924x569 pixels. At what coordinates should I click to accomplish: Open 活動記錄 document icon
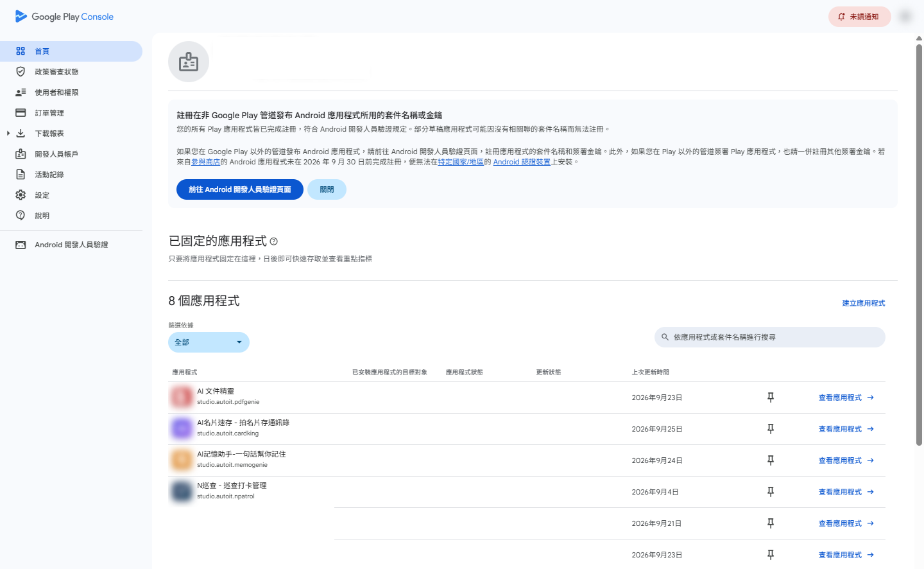(x=21, y=175)
